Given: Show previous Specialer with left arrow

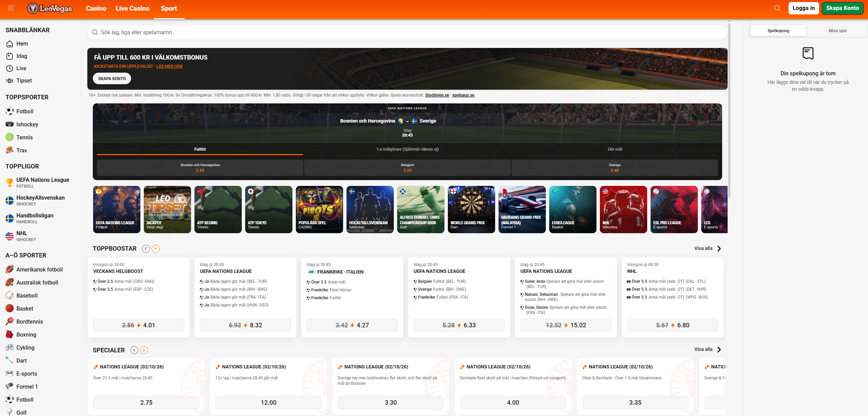Looking at the screenshot, I should pos(134,350).
